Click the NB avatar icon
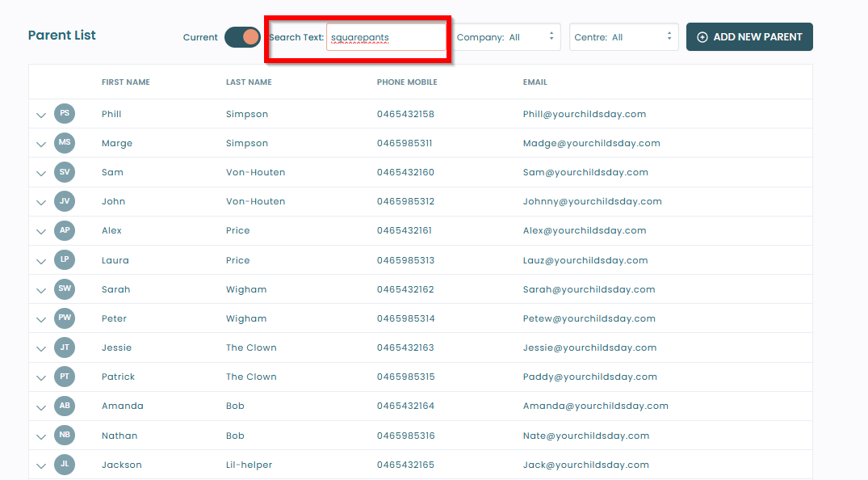 pos(65,435)
